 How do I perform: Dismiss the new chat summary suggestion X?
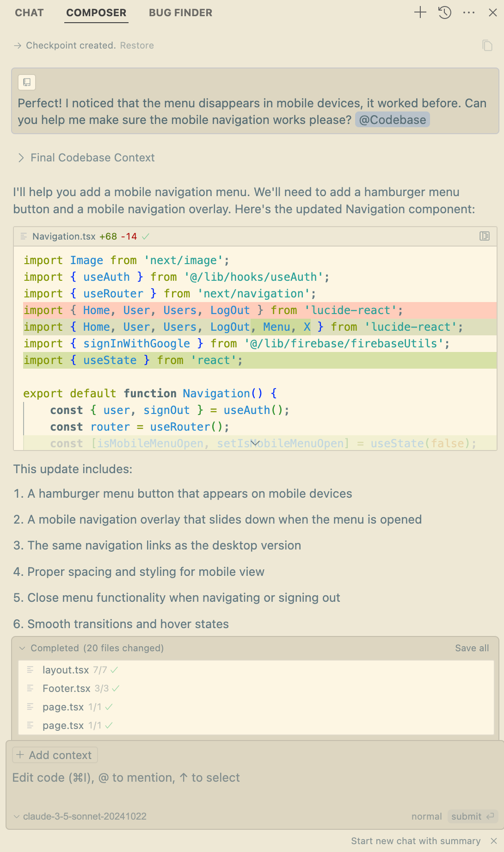coord(494,841)
